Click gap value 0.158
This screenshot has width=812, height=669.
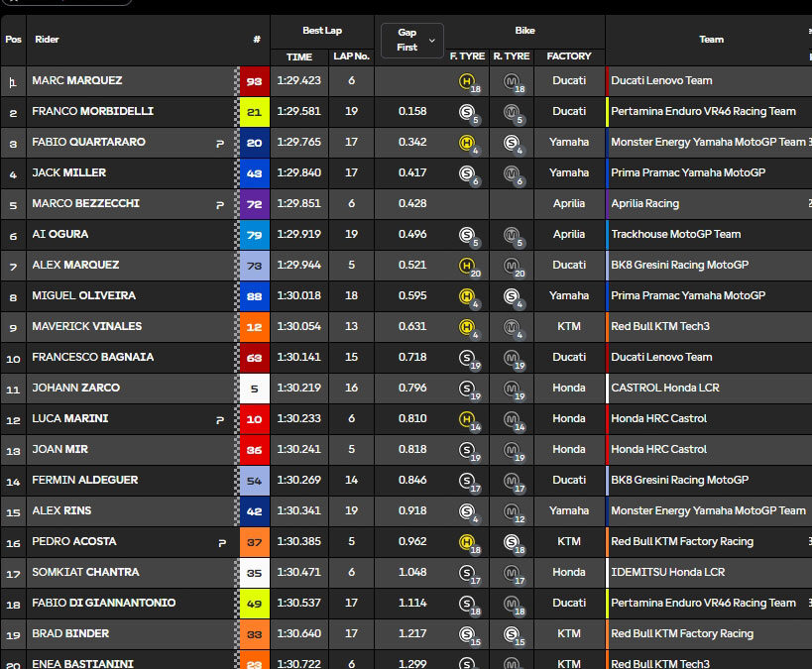[412, 111]
